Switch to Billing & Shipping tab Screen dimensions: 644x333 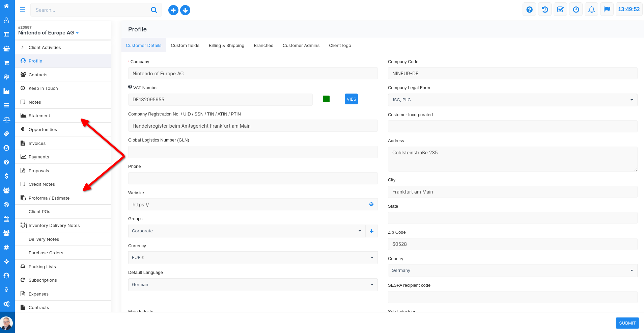(226, 46)
